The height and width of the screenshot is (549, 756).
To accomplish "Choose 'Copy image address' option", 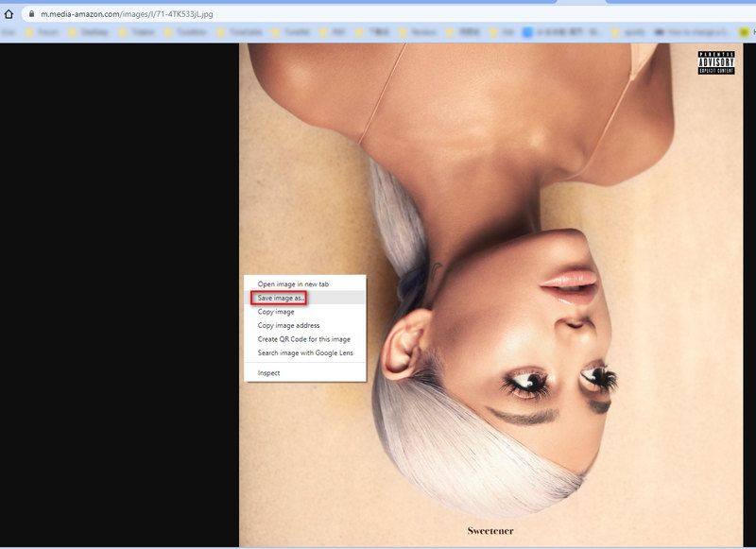I will pyautogui.click(x=288, y=326).
